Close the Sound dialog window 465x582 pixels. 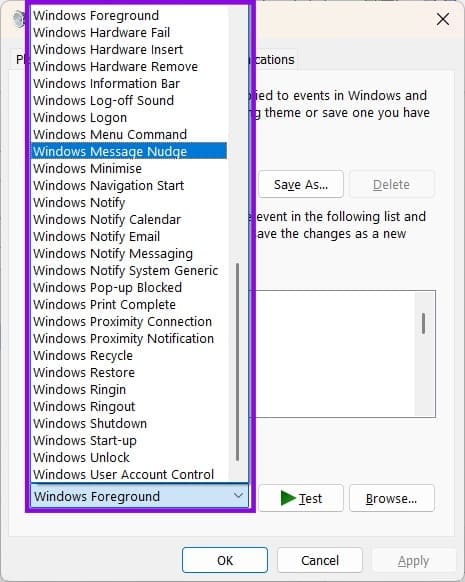[x=443, y=19]
